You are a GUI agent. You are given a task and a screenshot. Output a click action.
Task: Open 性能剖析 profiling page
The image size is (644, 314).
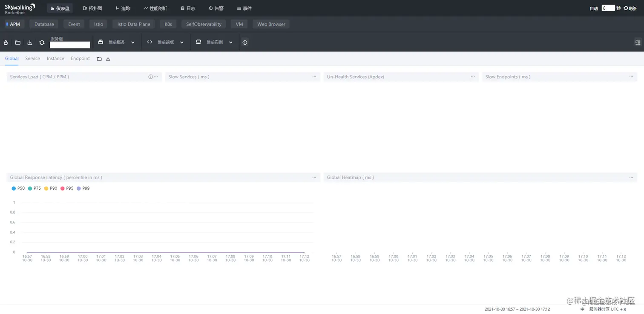click(155, 9)
